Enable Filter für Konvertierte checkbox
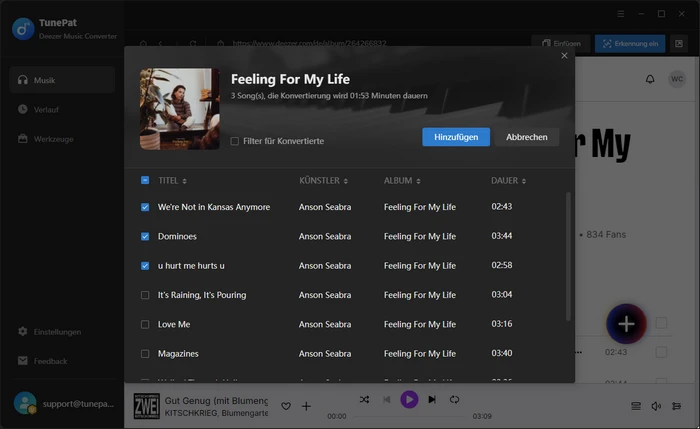The height and width of the screenshot is (429, 700). coord(234,141)
